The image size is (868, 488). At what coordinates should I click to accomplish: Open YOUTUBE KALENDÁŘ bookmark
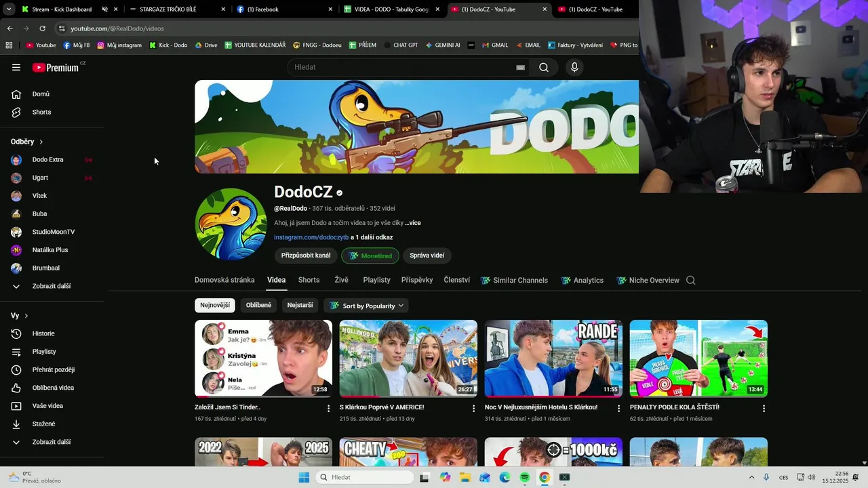pyautogui.click(x=255, y=45)
